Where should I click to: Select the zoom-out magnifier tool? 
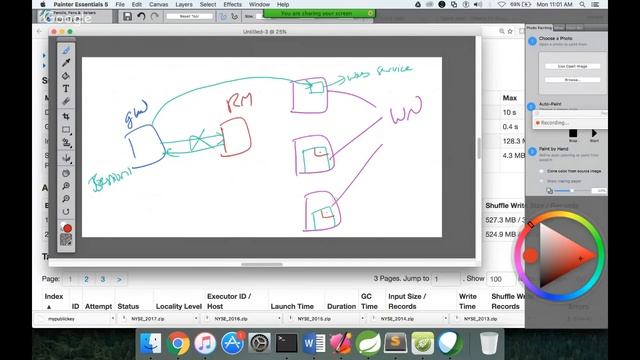click(x=66, y=199)
